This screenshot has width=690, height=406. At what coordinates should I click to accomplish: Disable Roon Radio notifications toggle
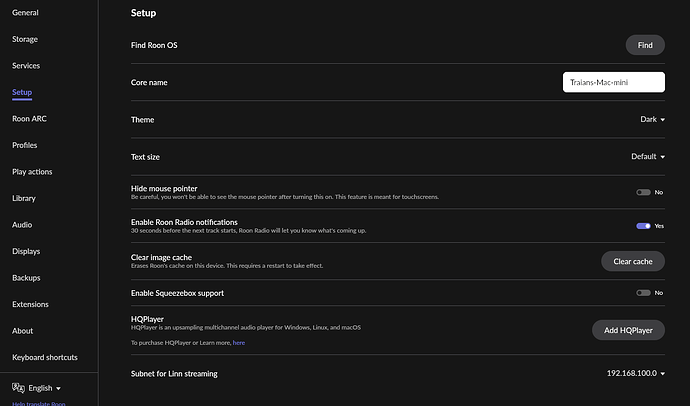(643, 226)
